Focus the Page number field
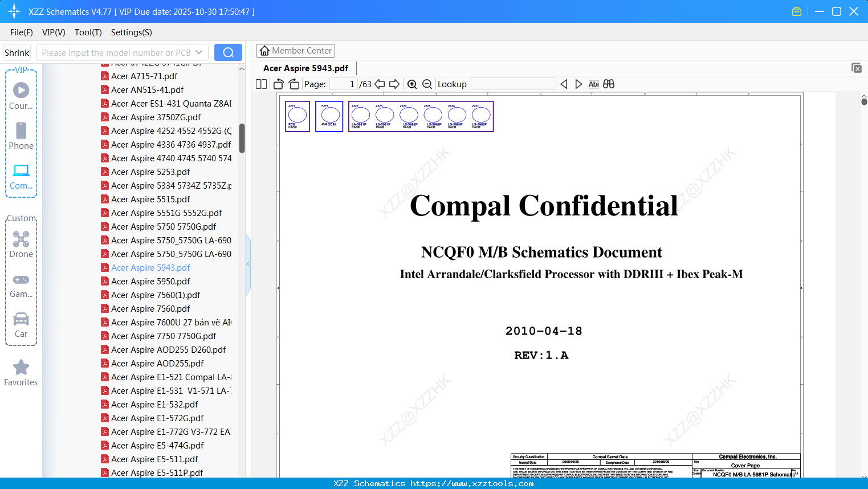The height and width of the screenshot is (489, 868). point(344,84)
